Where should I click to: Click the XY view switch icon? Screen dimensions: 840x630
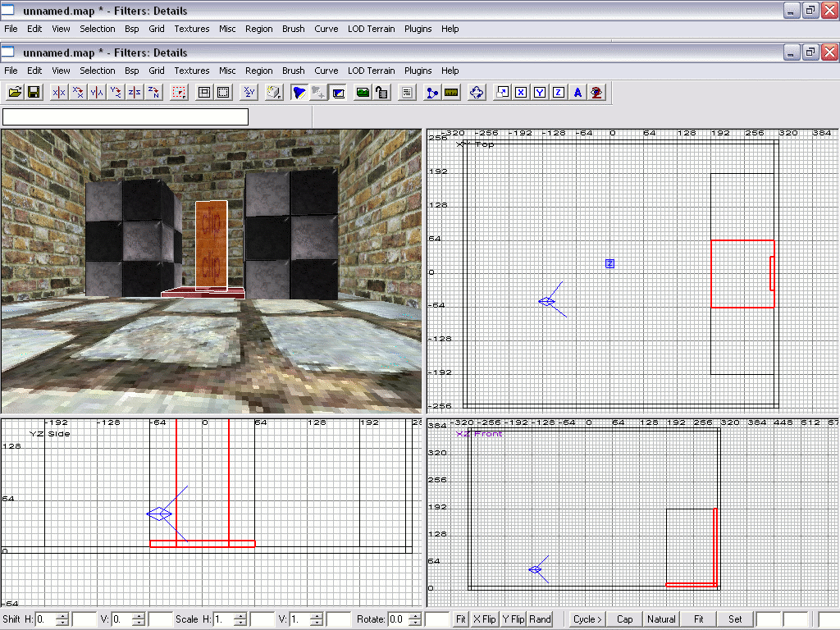pyautogui.click(x=249, y=93)
